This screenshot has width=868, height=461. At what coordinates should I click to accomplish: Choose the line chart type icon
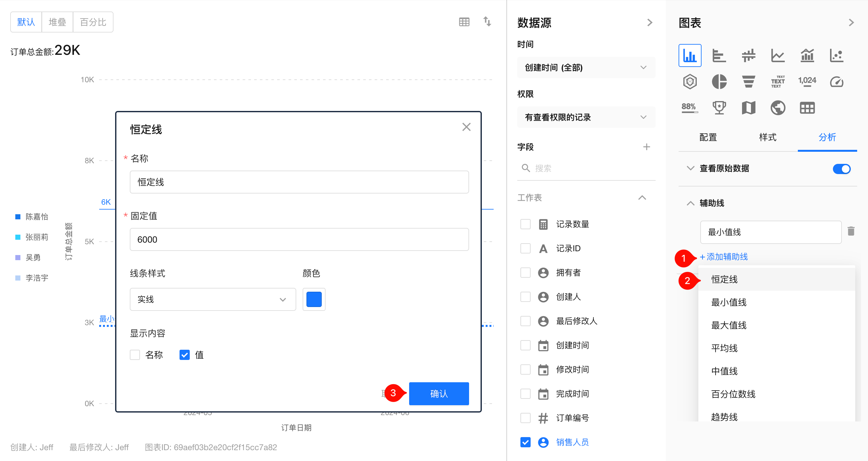tap(777, 55)
